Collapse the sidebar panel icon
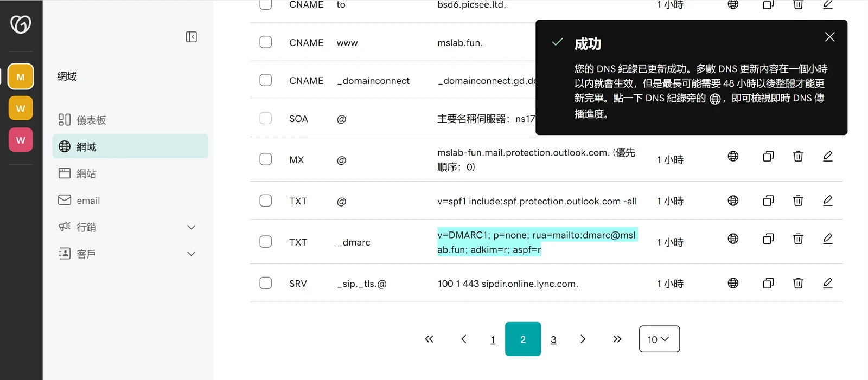 tap(191, 37)
